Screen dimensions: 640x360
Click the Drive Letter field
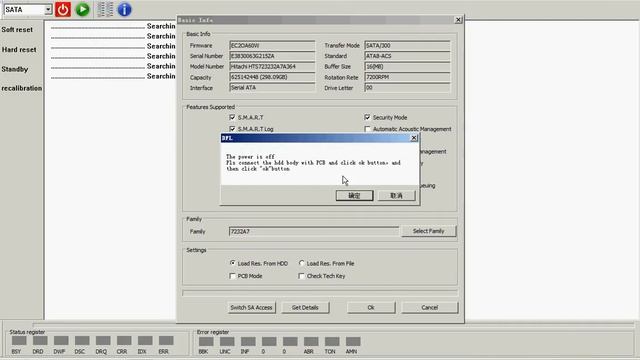click(407, 87)
